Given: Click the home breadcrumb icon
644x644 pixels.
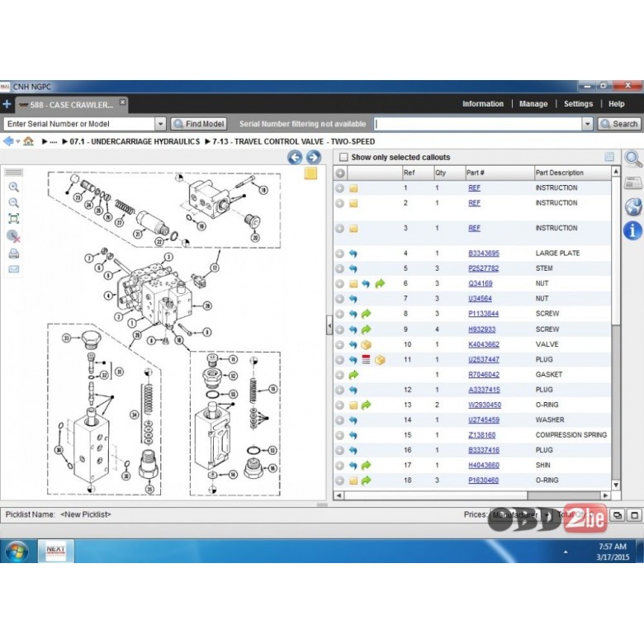Looking at the screenshot, I should click(x=28, y=141).
